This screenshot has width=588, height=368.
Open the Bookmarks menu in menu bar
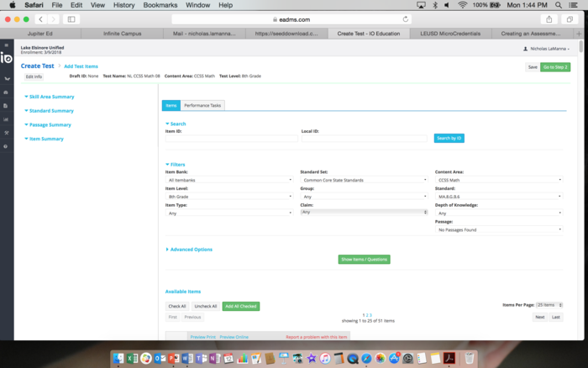point(165,5)
